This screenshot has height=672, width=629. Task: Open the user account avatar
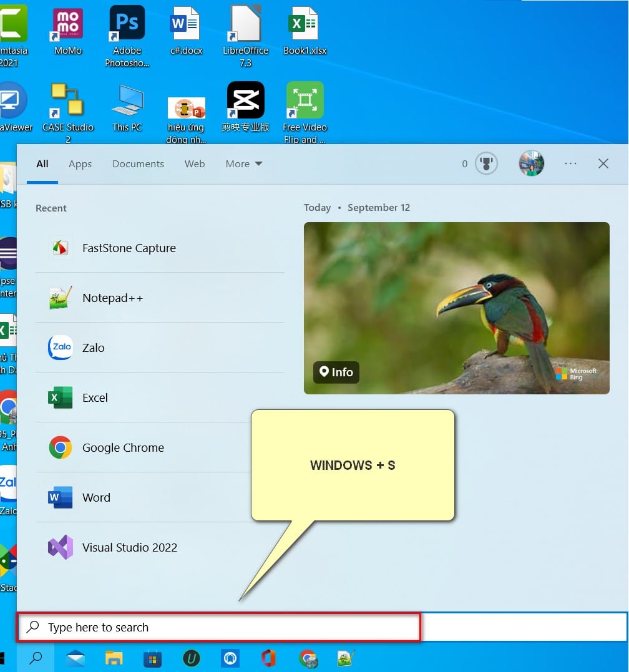[x=531, y=163]
